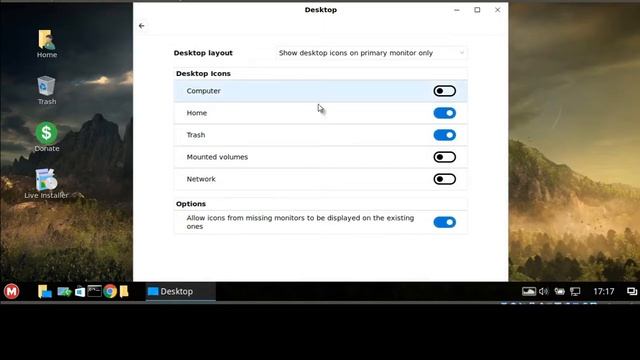The image size is (640, 360).
Task: Open the Home folder desktop icon
Action: pyautogui.click(x=47, y=44)
